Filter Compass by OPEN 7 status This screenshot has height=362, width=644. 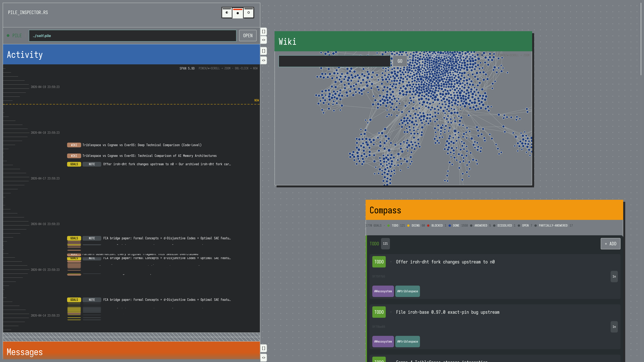click(525, 226)
